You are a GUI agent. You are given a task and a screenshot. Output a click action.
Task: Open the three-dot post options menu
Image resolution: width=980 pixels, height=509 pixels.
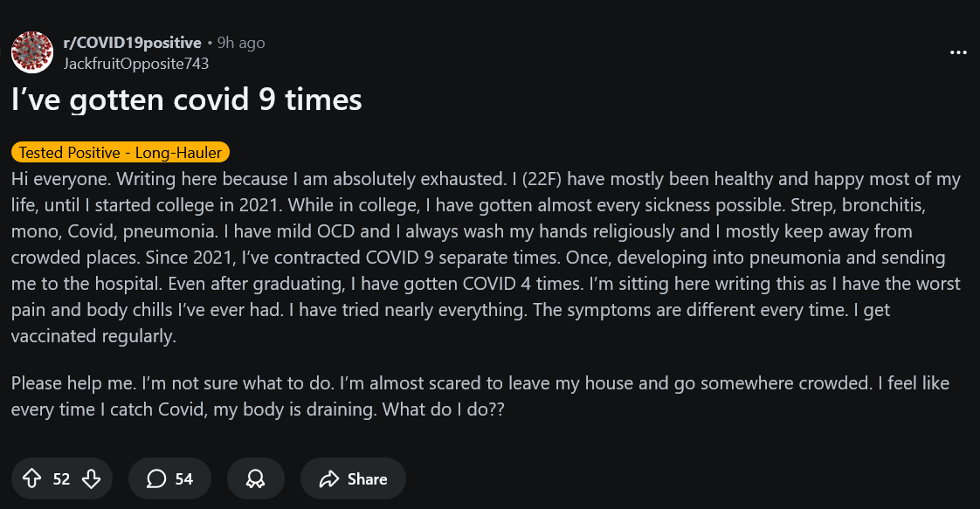pyautogui.click(x=958, y=52)
